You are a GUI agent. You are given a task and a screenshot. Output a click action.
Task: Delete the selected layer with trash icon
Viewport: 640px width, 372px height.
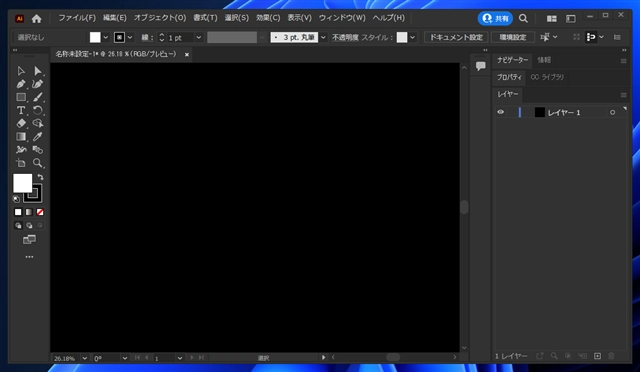coord(611,356)
